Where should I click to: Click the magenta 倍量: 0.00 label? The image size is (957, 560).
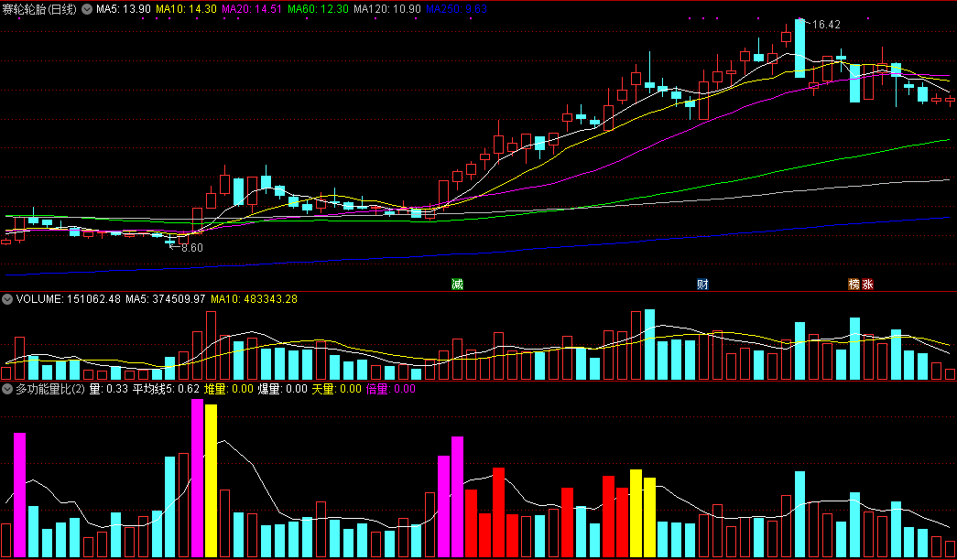(x=391, y=389)
